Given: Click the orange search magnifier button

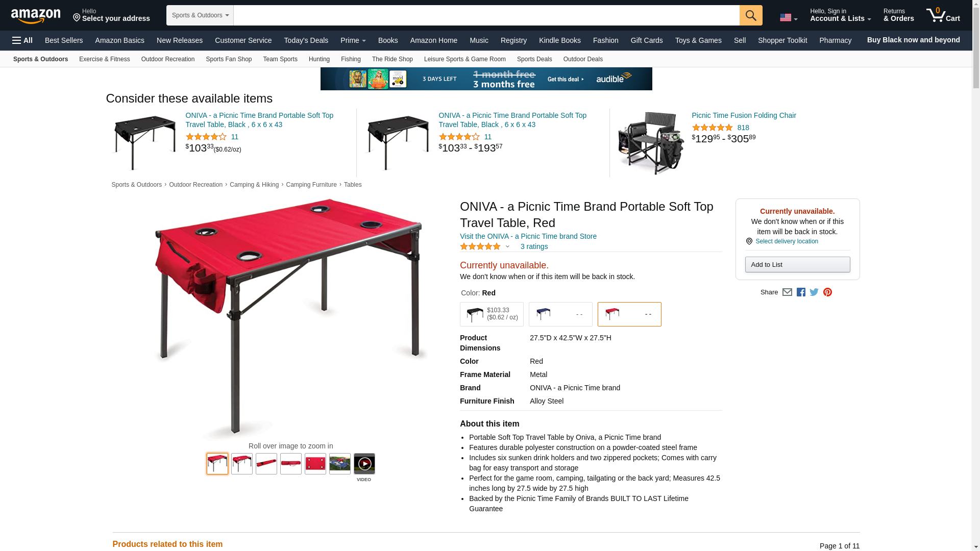Looking at the screenshot, I should (751, 15).
